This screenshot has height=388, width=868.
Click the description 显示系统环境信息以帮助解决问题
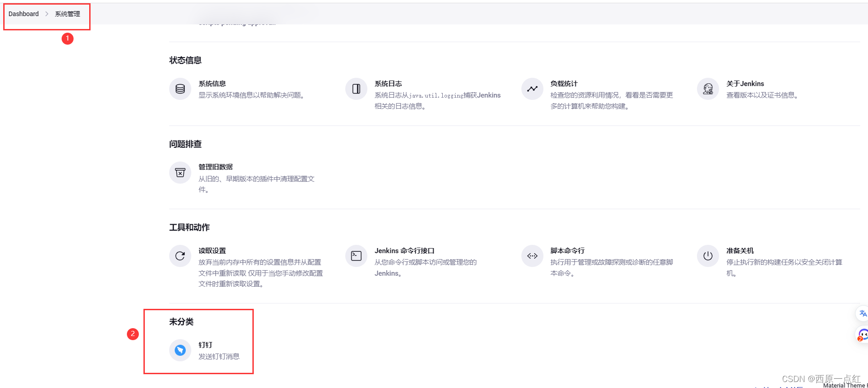click(252, 95)
